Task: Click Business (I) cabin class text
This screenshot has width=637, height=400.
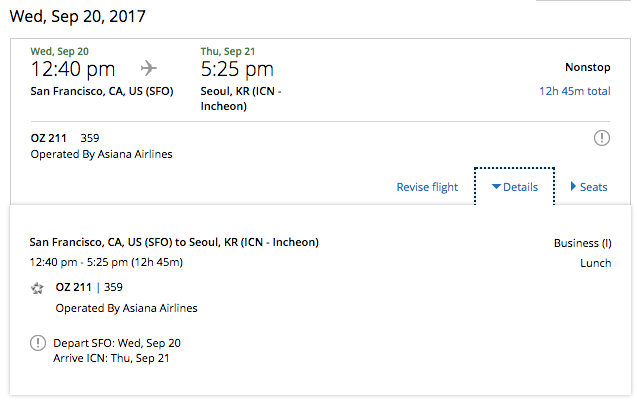Action: coord(583,243)
